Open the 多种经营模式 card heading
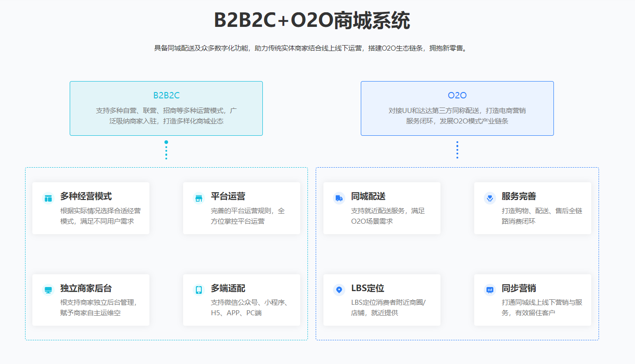635x364 pixels. pos(86,196)
